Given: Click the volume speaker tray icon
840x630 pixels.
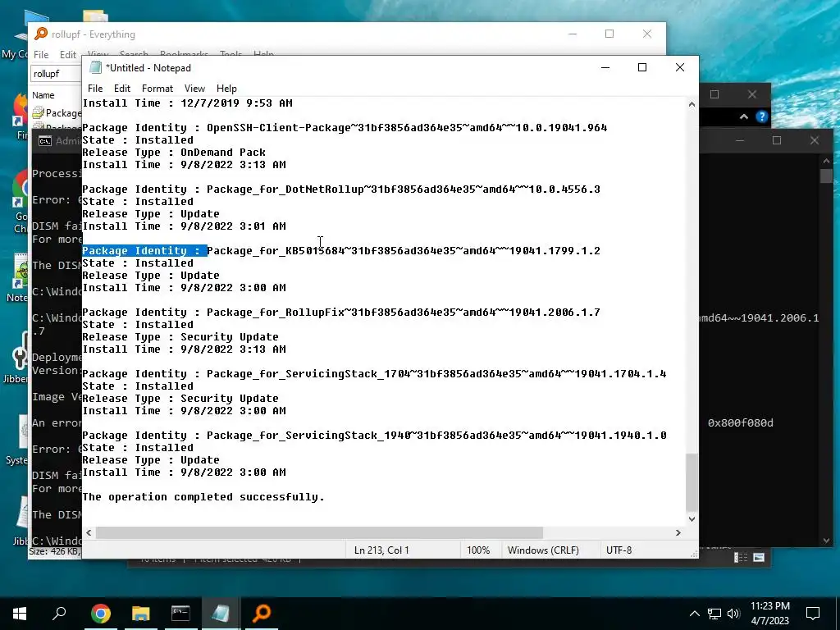Looking at the screenshot, I should pyautogui.click(x=733, y=614).
